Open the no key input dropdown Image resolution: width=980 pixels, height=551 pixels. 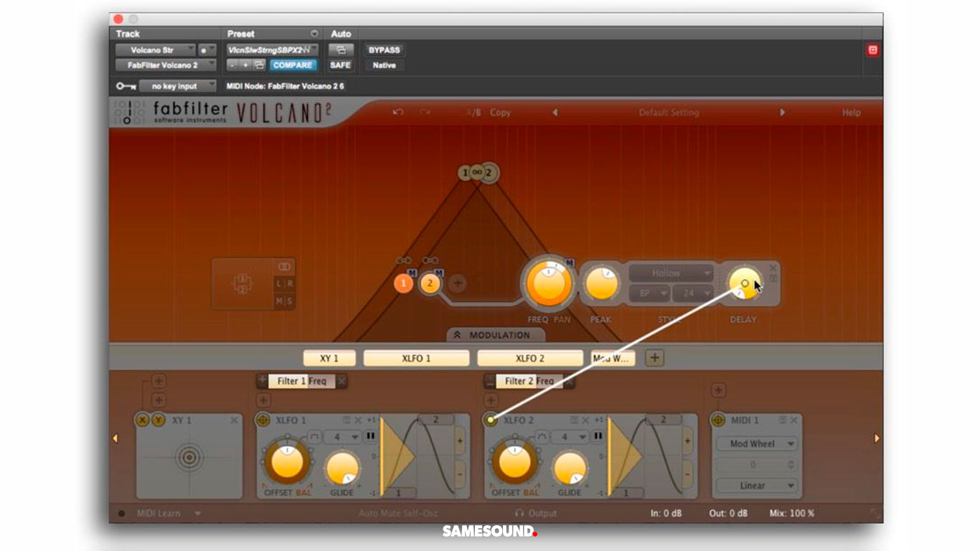pyautogui.click(x=177, y=86)
